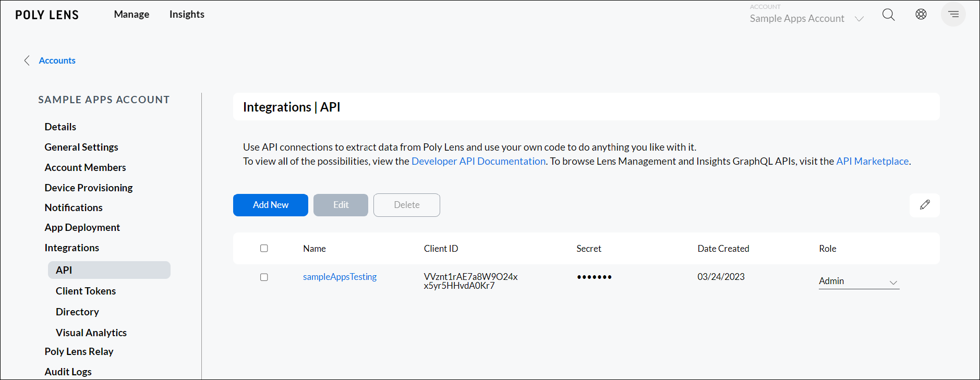Open Visual Analytics under Integrations
The image size is (980, 380).
click(91, 333)
